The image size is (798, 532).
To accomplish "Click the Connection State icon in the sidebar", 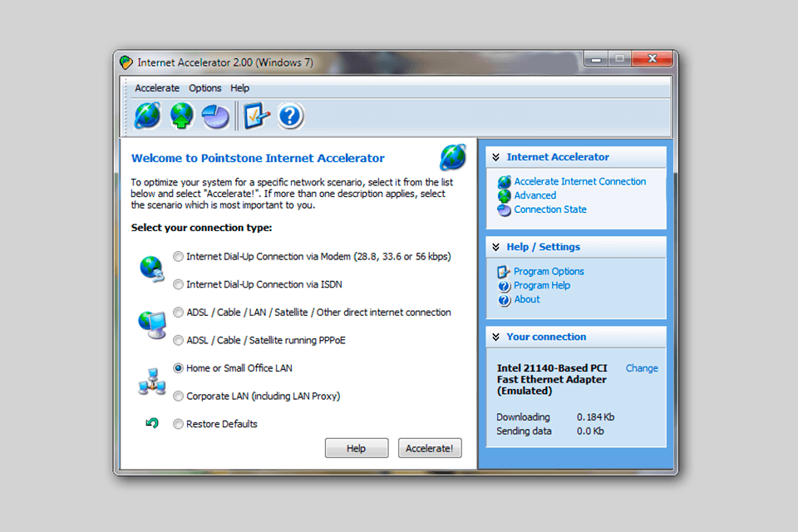I will (505, 209).
